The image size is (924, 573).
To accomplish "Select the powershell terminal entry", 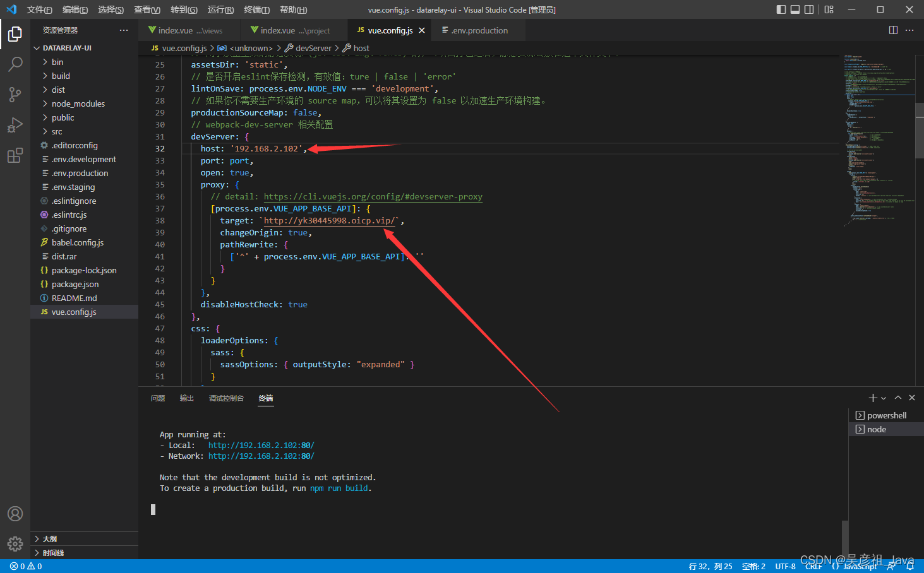I will tap(886, 415).
